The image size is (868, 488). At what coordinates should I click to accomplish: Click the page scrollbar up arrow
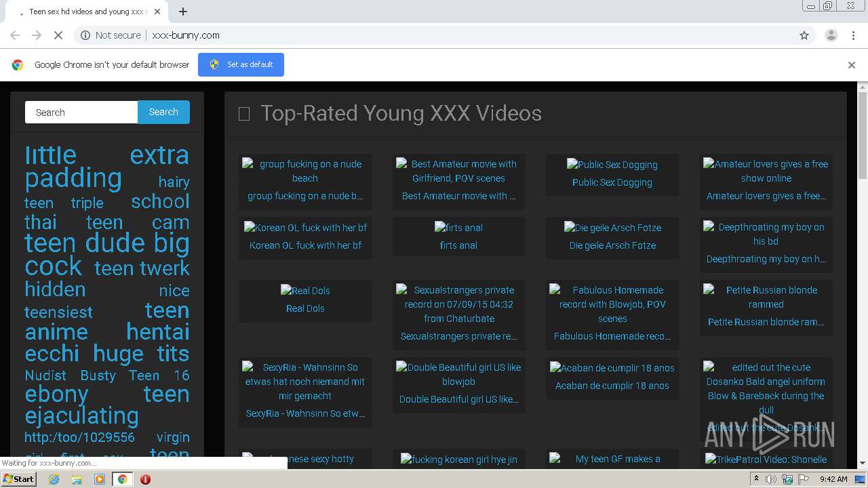point(863,87)
